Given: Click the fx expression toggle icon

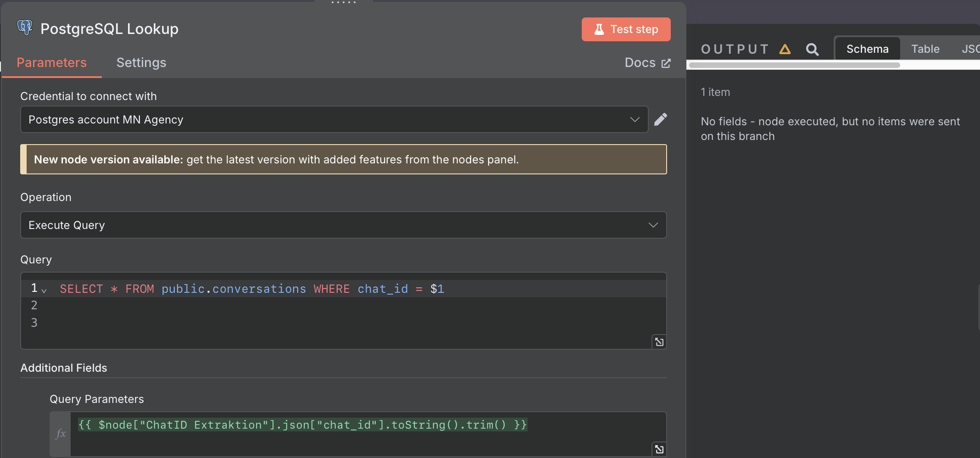Looking at the screenshot, I should point(61,434).
